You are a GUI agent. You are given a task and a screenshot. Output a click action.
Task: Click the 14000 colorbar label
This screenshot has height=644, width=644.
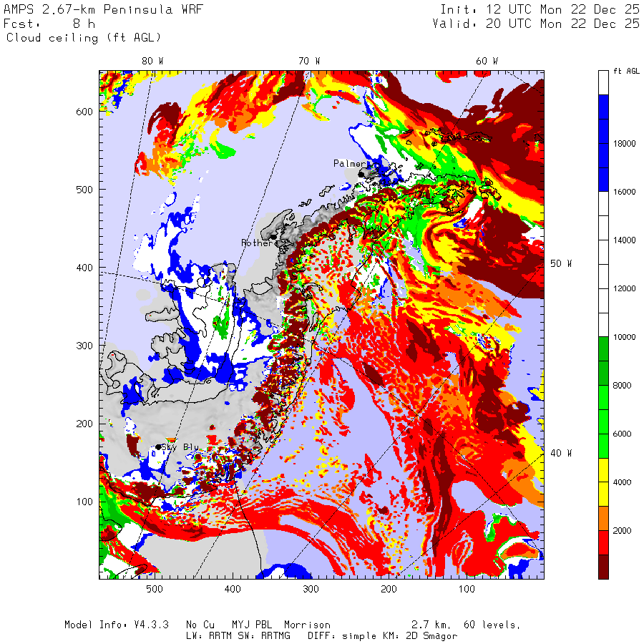click(624, 240)
